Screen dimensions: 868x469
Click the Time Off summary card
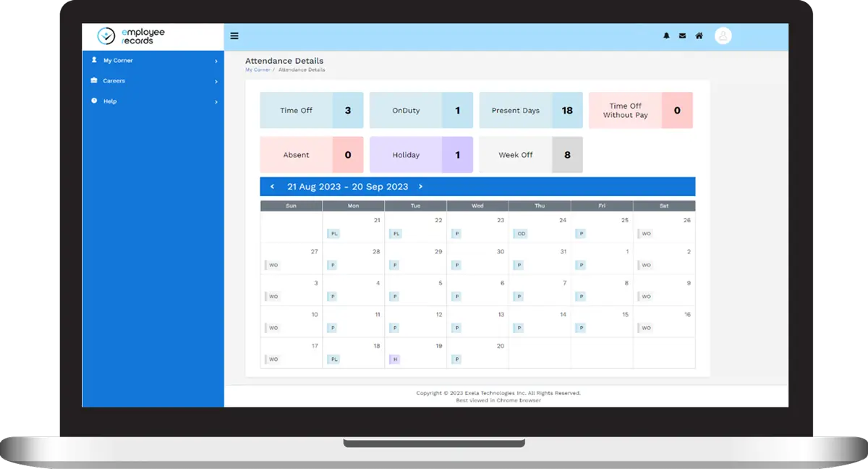pos(311,110)
